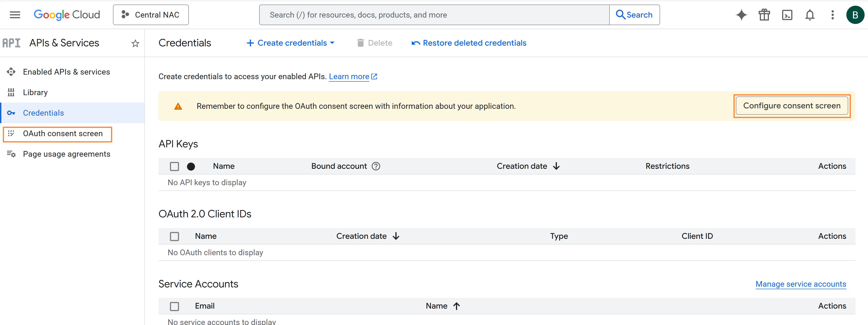Click the Bound account help icon
Viewport: 868px width, 325px height.
coord(376,166)
